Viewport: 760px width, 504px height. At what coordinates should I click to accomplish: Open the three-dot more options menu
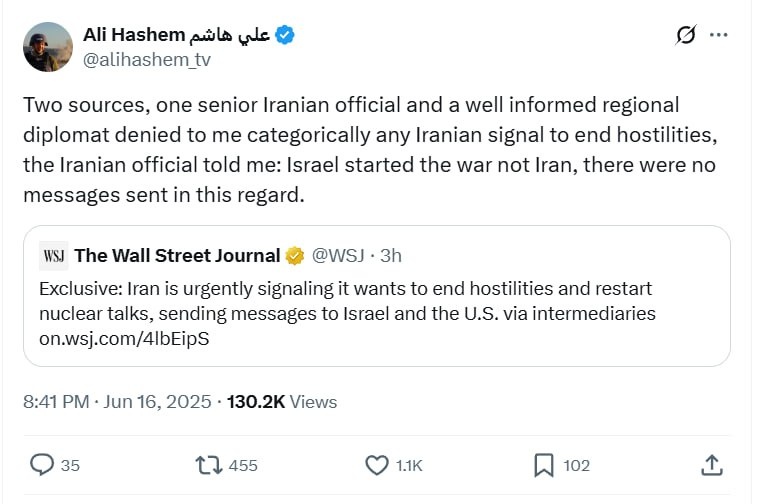point(718,35)
